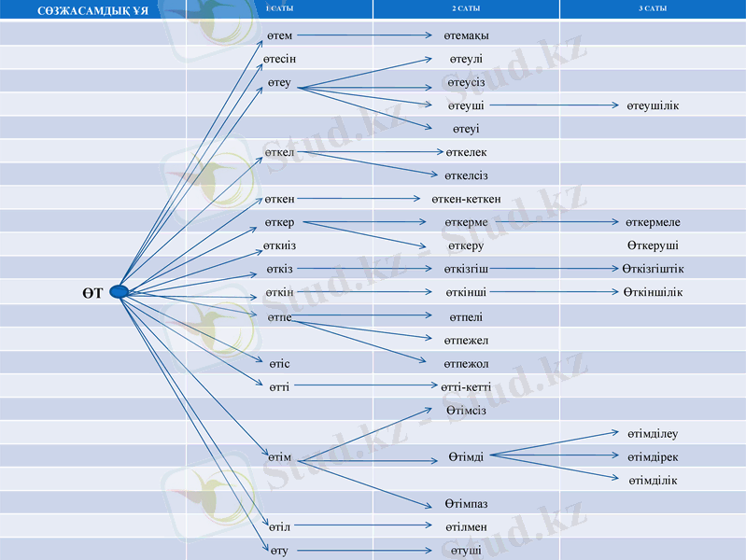Screen dimensions: 746x560
Task: Click the word өтесін
Action: click(x=280, y=59)
